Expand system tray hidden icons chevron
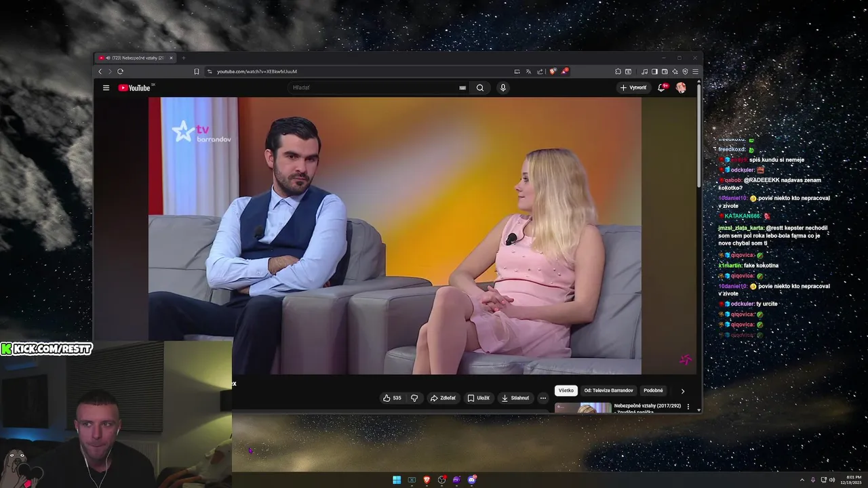 pos(802,480)
